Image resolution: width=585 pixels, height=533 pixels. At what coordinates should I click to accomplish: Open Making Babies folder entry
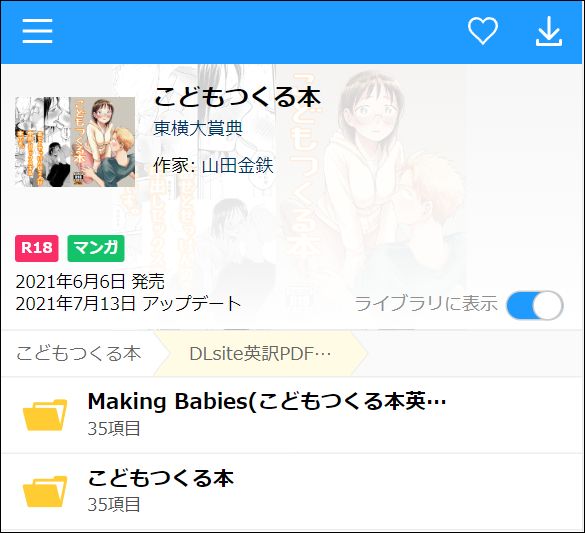coord(292,415)
